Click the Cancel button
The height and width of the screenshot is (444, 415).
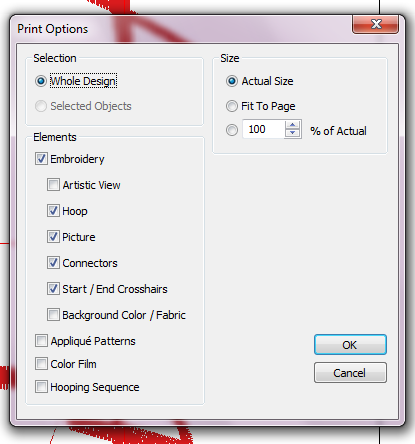pos(350,373)
